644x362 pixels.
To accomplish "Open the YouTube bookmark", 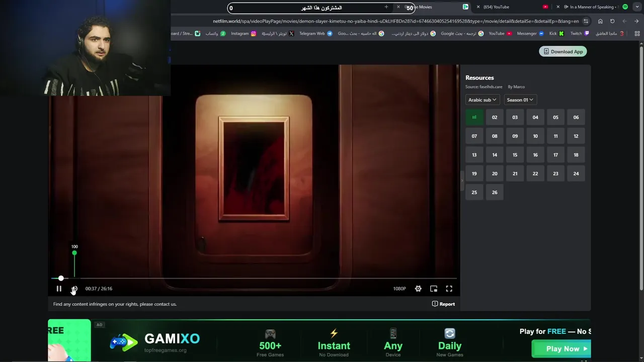I will (x=500, y=33).
